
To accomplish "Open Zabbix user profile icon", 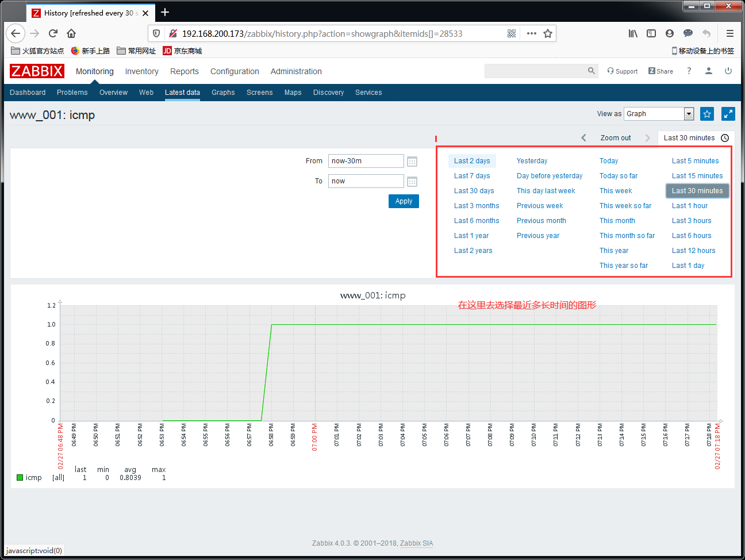I will click(709, 71).
